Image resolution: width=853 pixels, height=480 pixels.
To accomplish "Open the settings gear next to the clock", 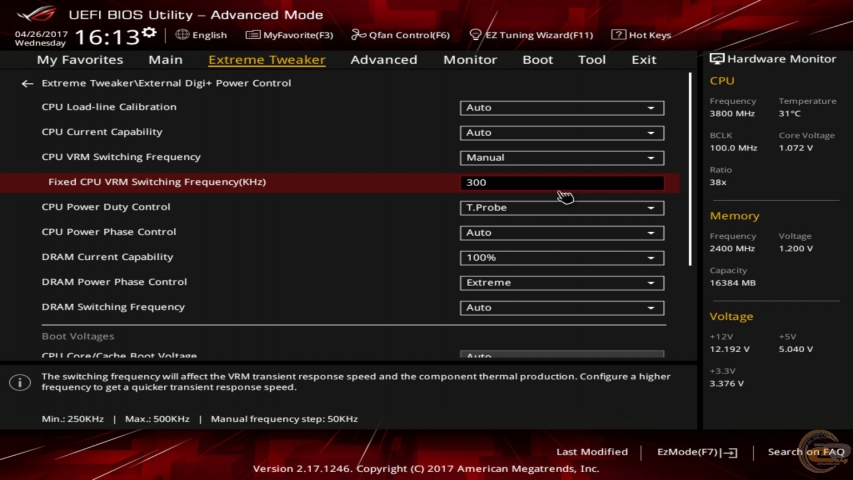I will tap(149, 34).
